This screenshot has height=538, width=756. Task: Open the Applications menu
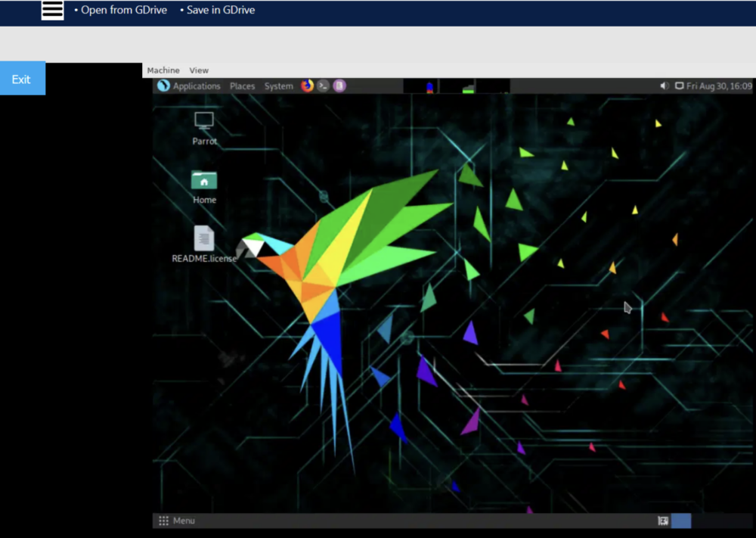point(197,86)
